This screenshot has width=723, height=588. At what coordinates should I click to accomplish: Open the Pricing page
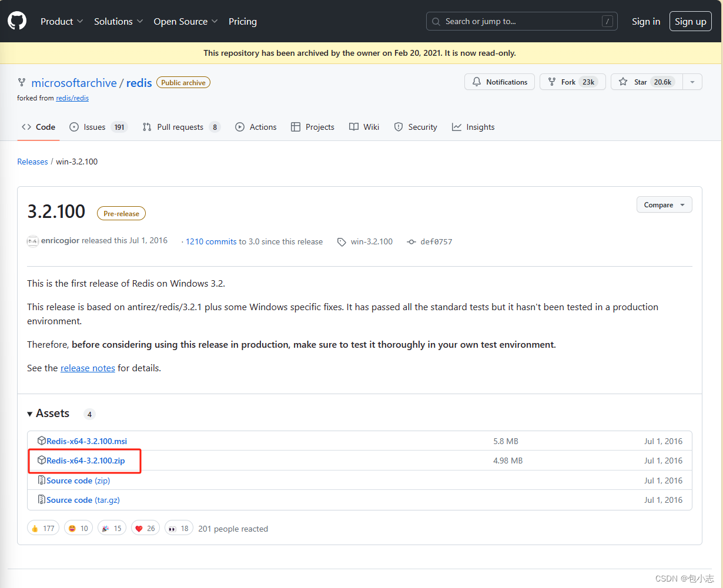coord(243,21)
